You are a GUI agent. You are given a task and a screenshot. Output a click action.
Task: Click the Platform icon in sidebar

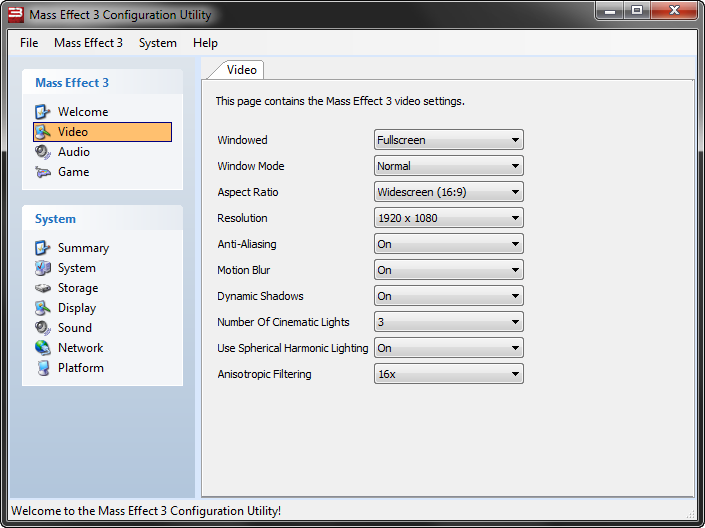pos(43,368)
